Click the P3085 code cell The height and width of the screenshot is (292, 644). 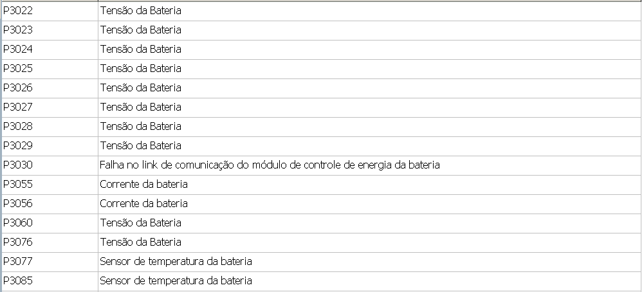point(18,281)
